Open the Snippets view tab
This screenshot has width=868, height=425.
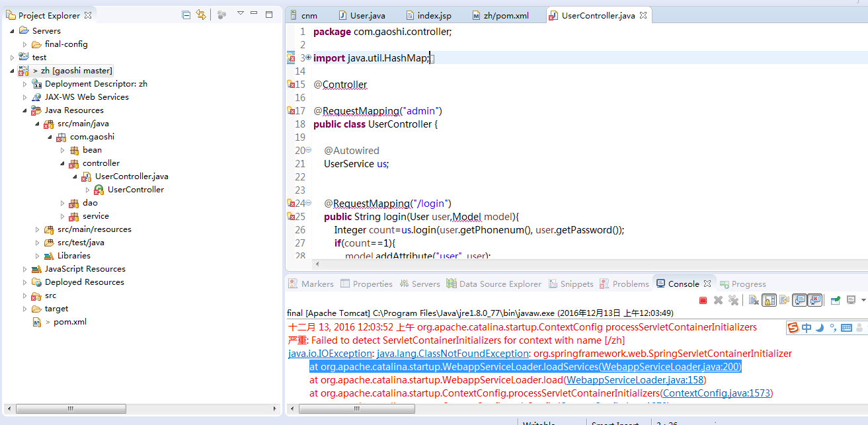click(x=571, y=284)
